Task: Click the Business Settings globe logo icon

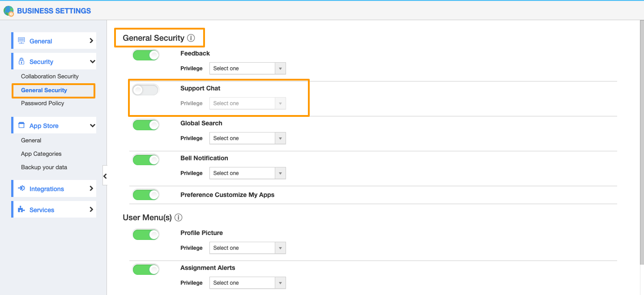Action: (9, 11)
